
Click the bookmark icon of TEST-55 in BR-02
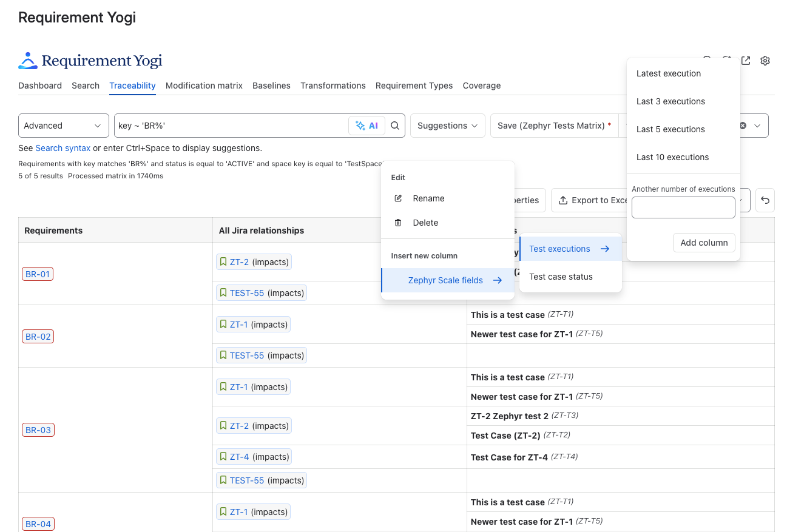click(223, 355)
